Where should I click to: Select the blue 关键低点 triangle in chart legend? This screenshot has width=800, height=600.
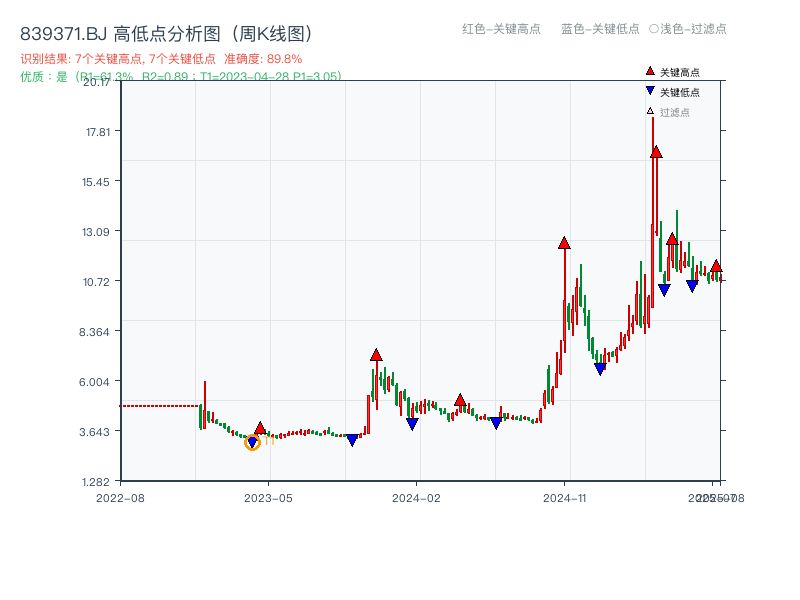tap(648, 92)
